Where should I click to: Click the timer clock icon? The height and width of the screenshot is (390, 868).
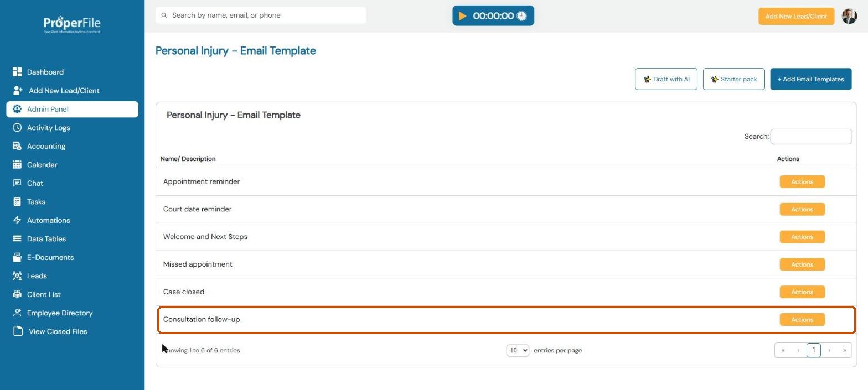click(521, 16)
